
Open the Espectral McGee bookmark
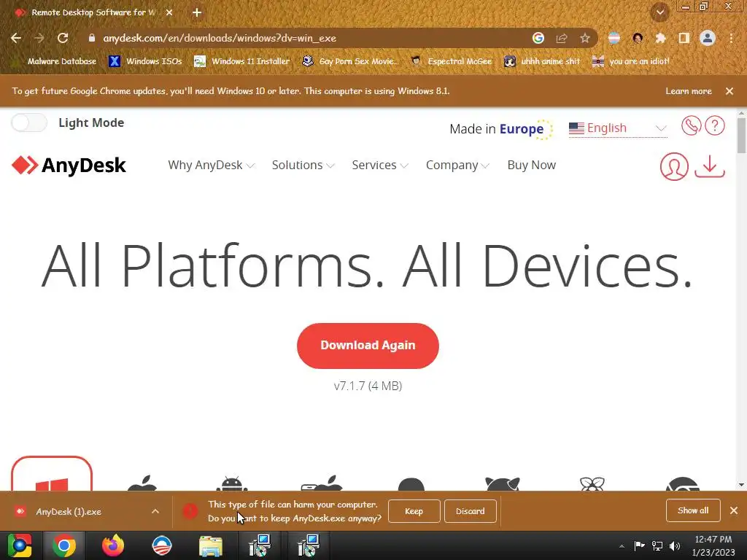(451, 61)
